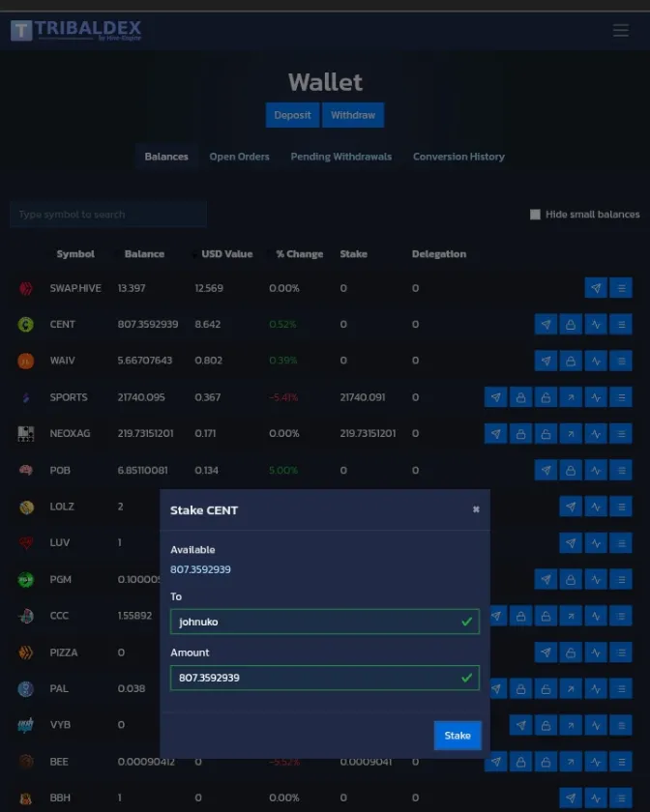Click the WAIV balance 5.66707643
Viewport: 650px width, 812px height.
coord(145,361)
